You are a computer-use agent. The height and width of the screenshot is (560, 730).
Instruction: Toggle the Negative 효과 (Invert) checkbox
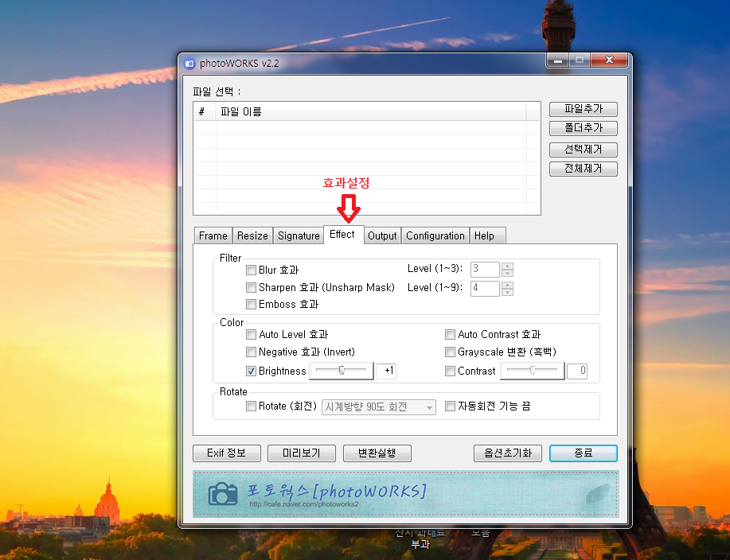pyautogui.click(x=251, y=352)
